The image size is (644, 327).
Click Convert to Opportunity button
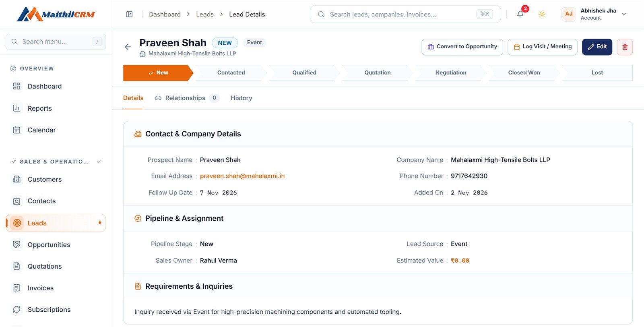tap(462, 47)
